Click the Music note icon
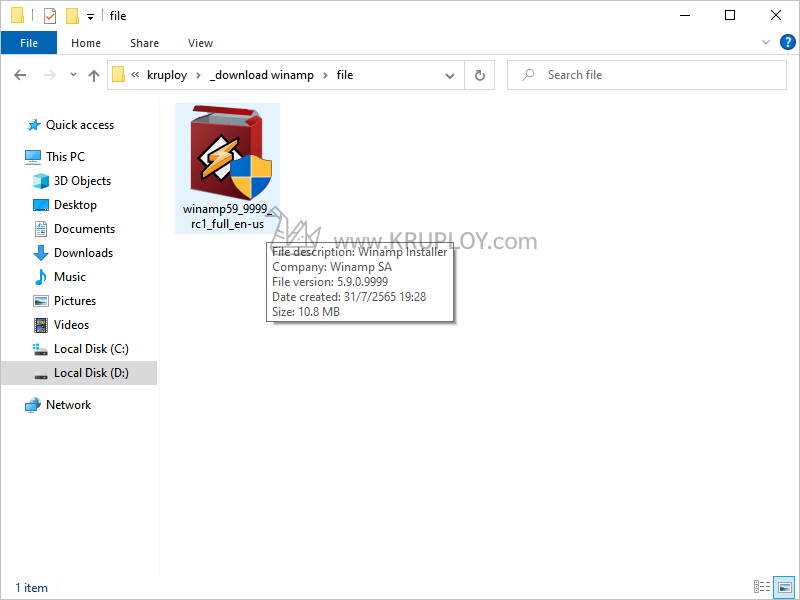The height and width of the screenshot is (600, 800). pyautogui.click(x=41, y=277)
